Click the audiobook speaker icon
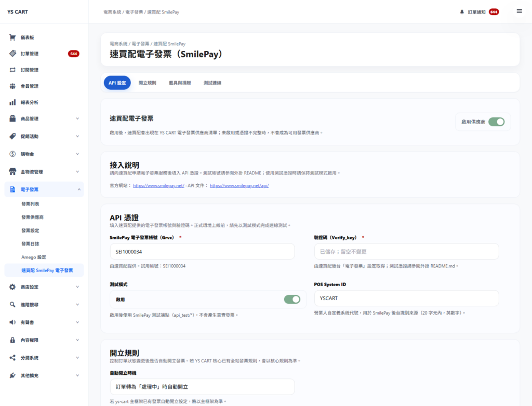This screenshot has width=532, height=406. tap(12, 322)
